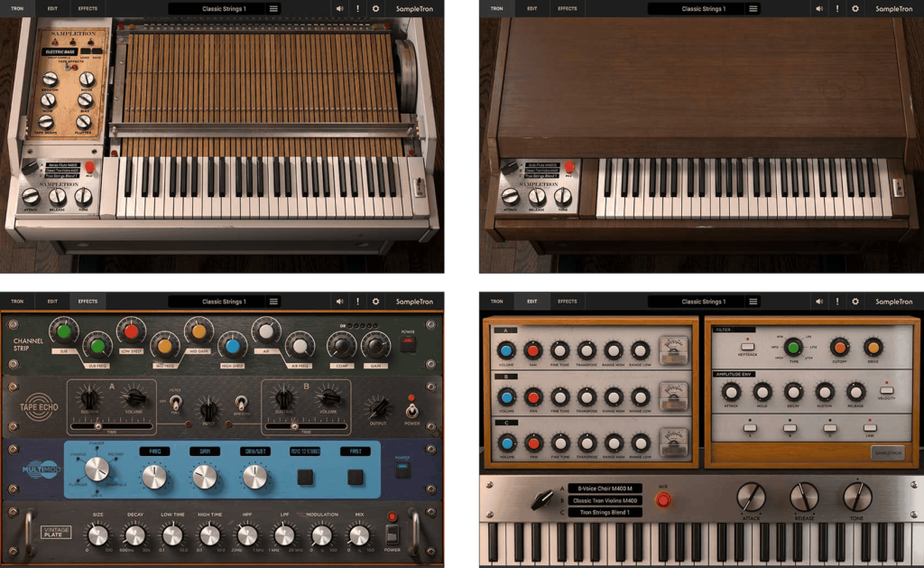
Task: Toggle the Multimod Fast button
Action: [356, 477]
